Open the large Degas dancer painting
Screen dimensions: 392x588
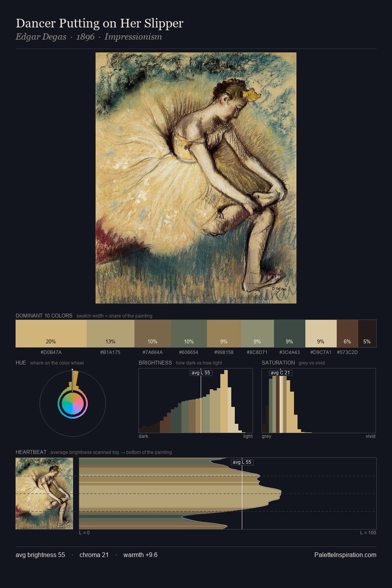[196, 178]
